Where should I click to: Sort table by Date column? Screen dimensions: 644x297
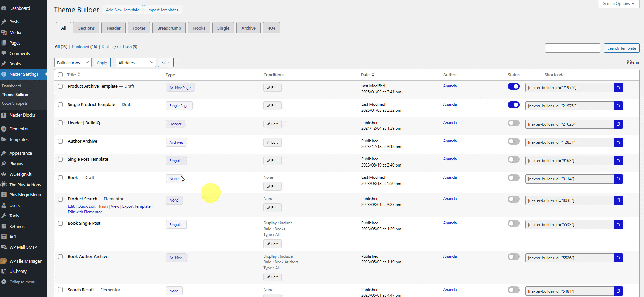click(367, 75)
